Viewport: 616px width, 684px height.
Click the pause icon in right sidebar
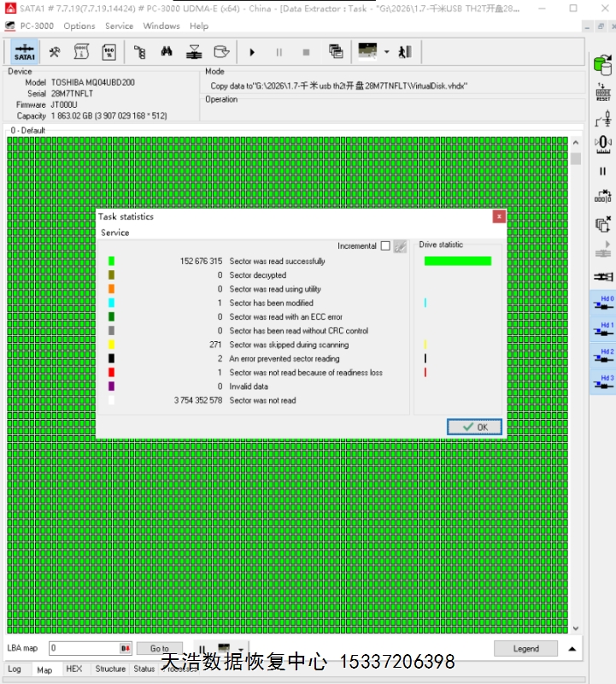tap(603, 171)
